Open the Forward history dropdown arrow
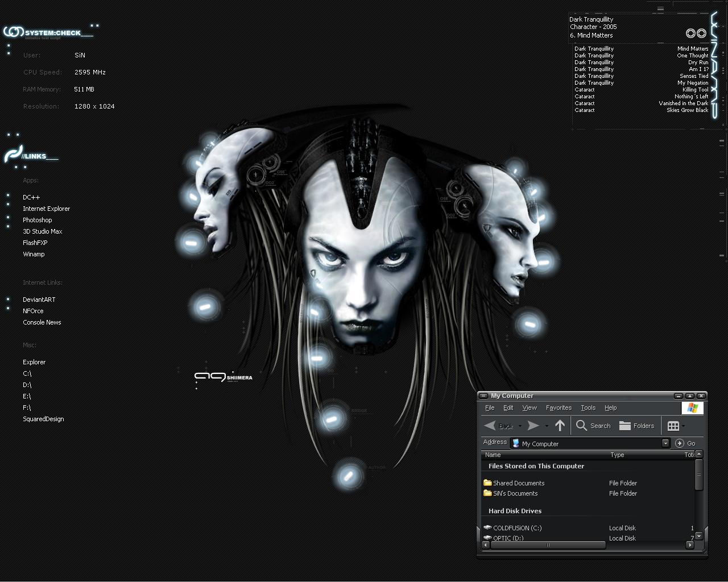This screenshot has width=728, height=582. 547,426
